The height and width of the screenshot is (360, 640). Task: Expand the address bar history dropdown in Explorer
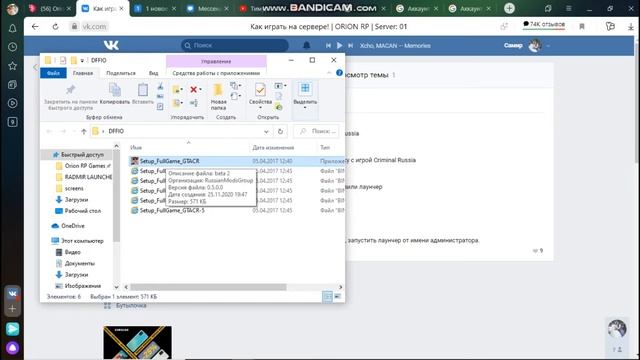click(x=266, y=131)
